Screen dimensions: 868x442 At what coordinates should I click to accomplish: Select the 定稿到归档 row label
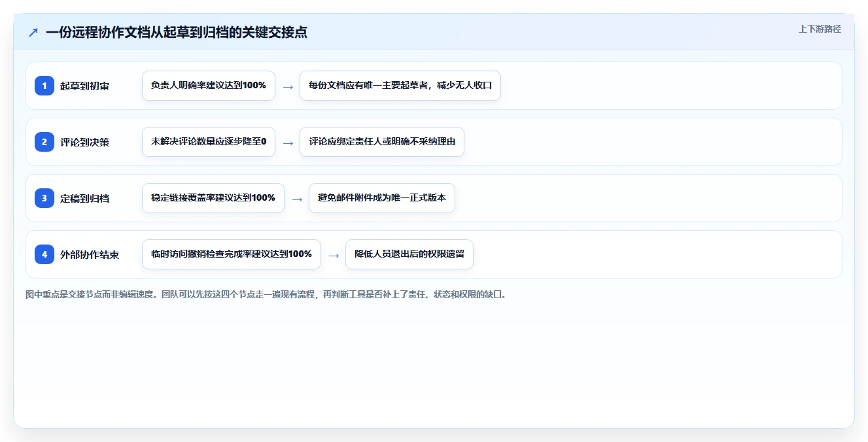85,198
